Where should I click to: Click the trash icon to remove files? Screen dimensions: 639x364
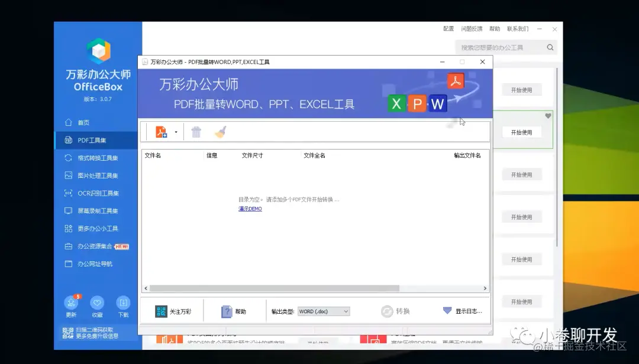coord(196,131)
